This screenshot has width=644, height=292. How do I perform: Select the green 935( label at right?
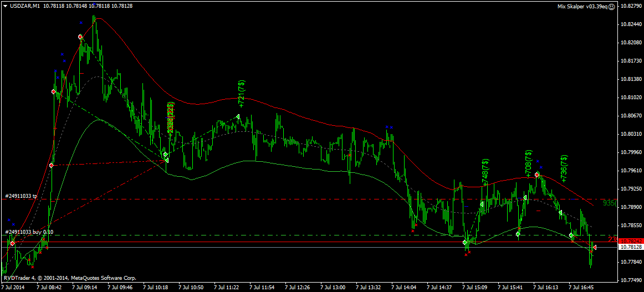tap(610, 203)
